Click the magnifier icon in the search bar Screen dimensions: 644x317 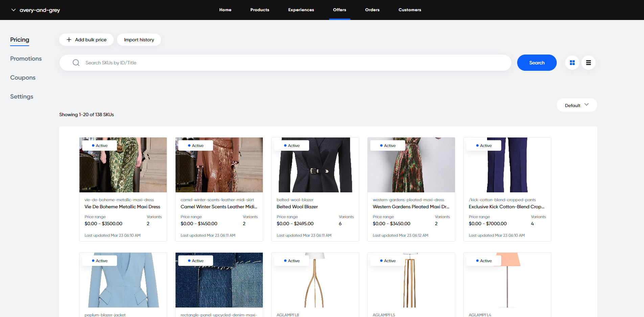(76, 63)
